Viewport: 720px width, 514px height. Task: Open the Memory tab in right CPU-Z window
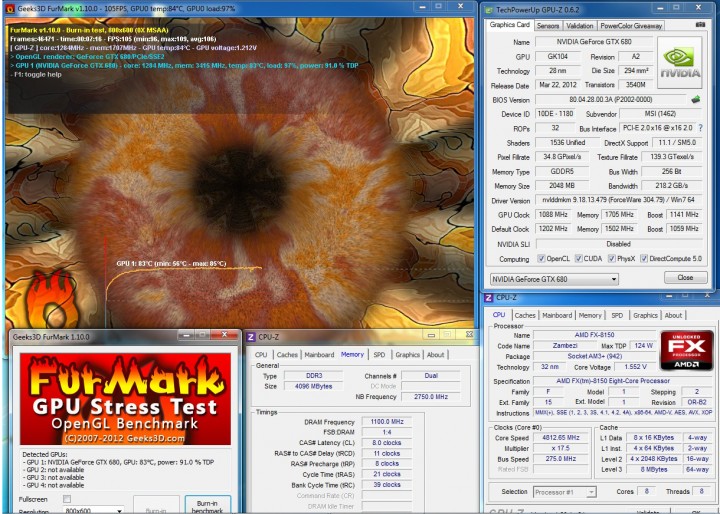(590, 315)
